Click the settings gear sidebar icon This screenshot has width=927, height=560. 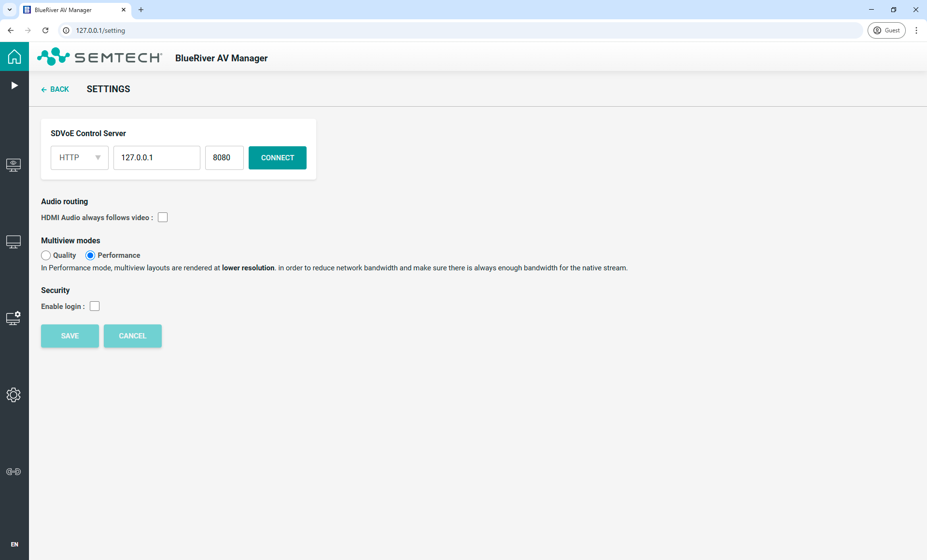tap(14, 395)
